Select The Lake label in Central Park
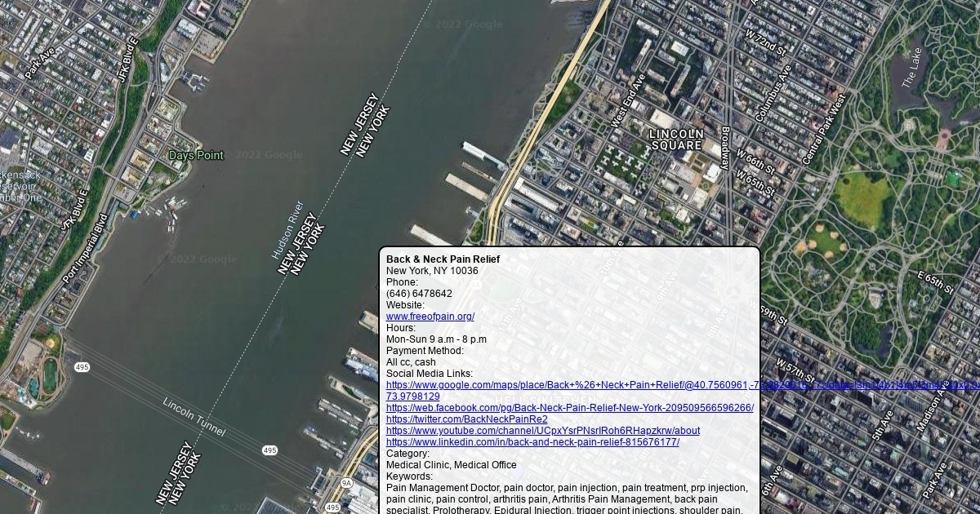 [x=911, y=69]
